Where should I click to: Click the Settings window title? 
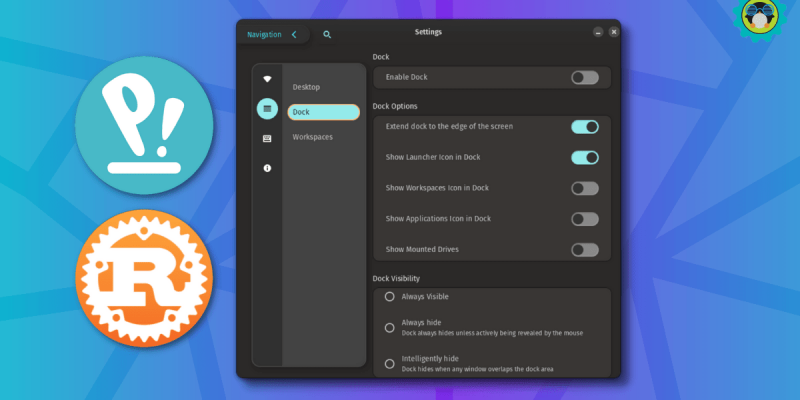428,32
